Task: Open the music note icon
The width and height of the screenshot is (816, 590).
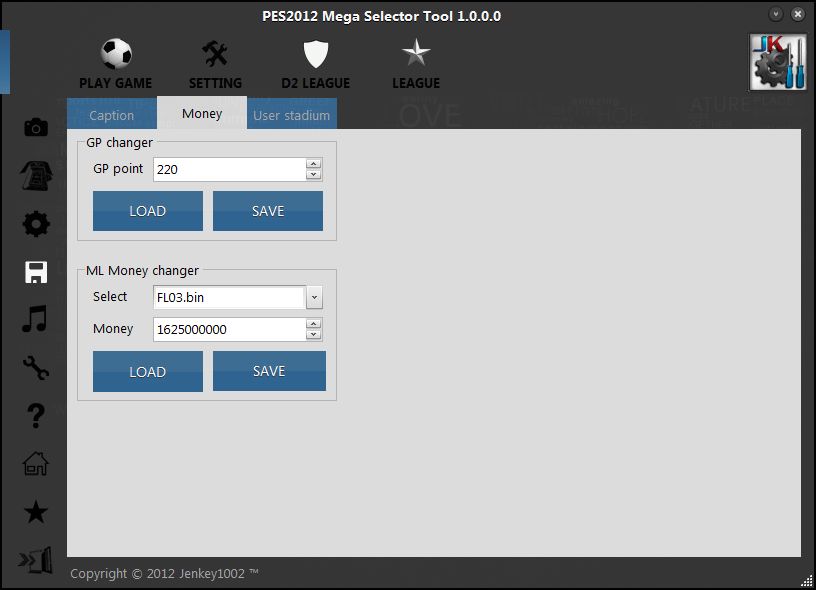Action: 36,320
